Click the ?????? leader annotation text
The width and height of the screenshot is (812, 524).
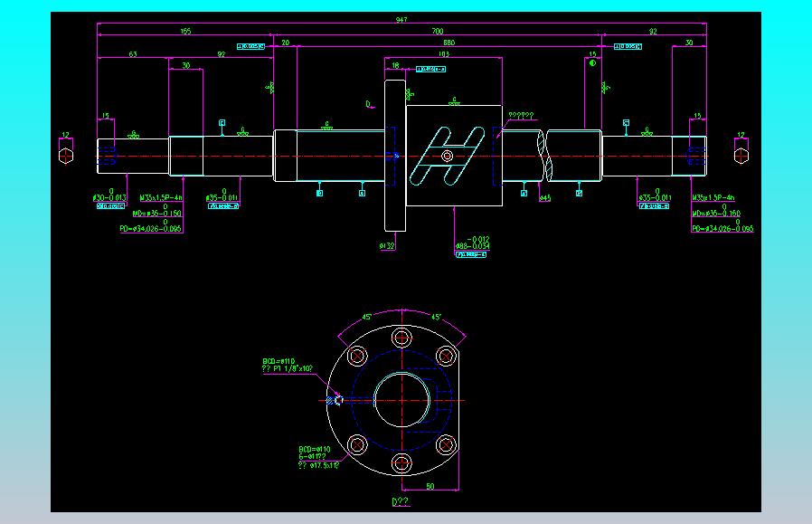pyautogui.click(x=521, y=116)
